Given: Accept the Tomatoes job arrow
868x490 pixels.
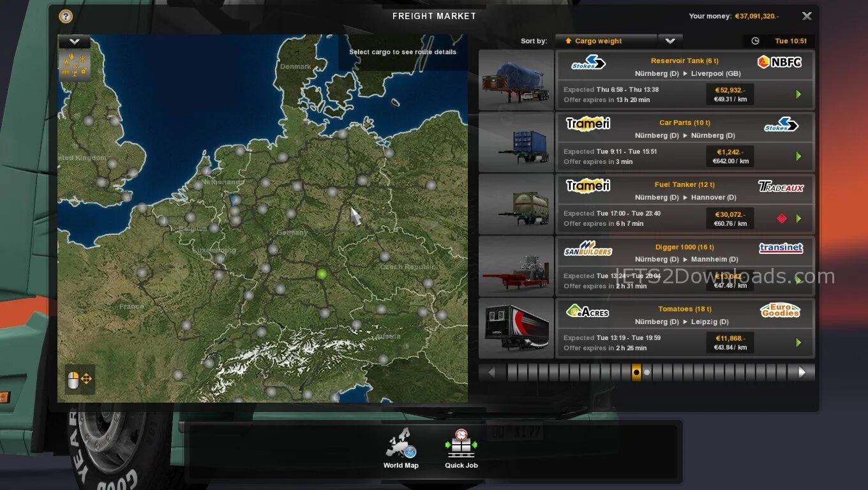Looking at the screenshot, I should click(798, 343).
